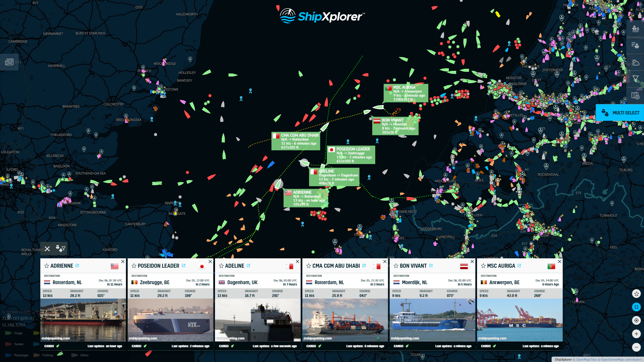The height and width of the screenshot is (362, 644).
Task: Click the ShipXplorer logo
Action: tap(322, 16)
